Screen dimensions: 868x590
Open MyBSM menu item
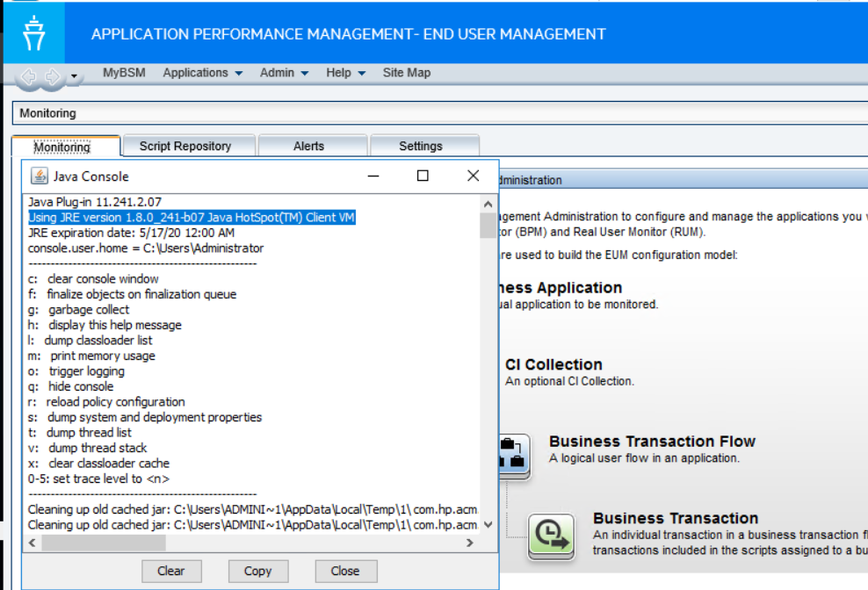click(x=124, y=73)
